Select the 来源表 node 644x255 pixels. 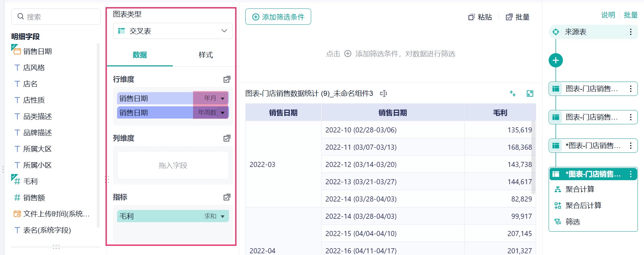[593, 32]
